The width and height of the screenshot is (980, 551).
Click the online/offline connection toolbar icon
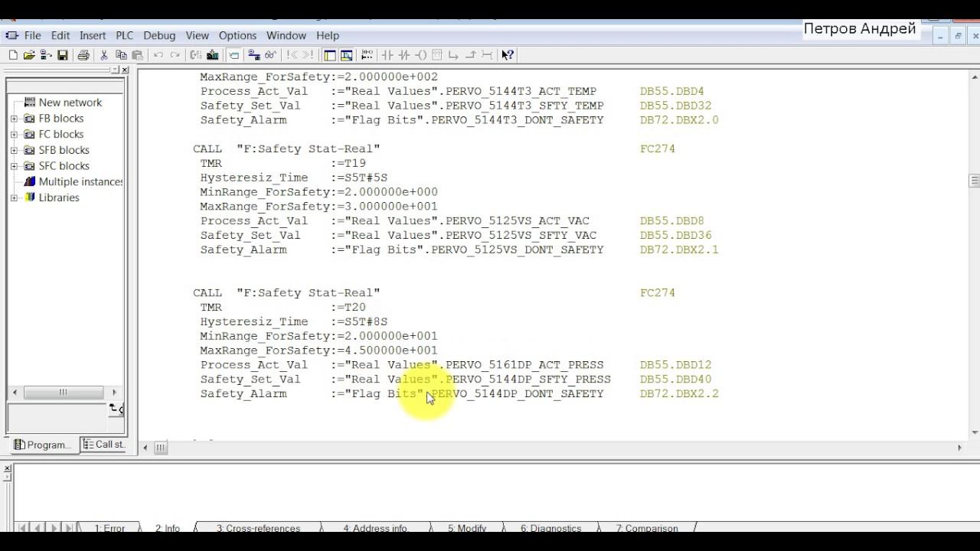point(254,55)
